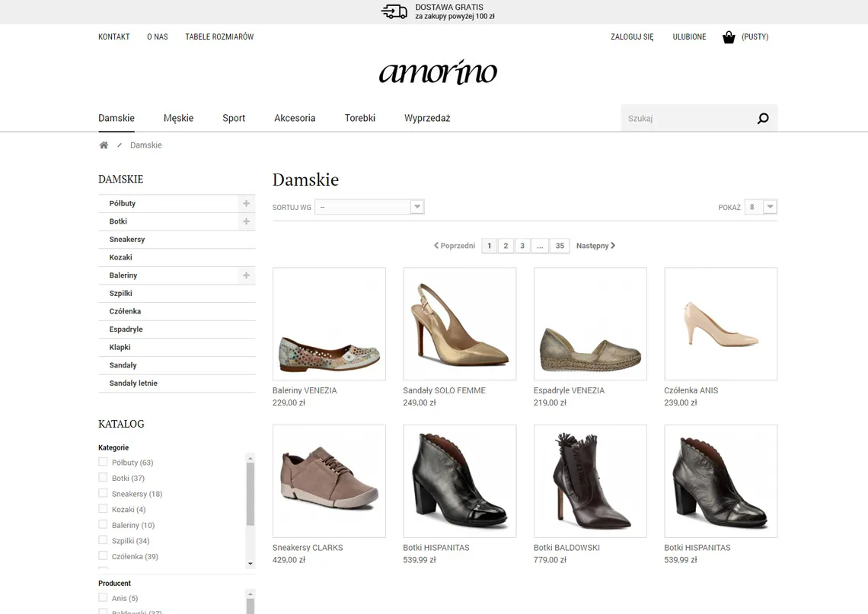Go to page 35 of results
Image resolution: width=868 pixels, height=614 pixels.
pos(560,246)
